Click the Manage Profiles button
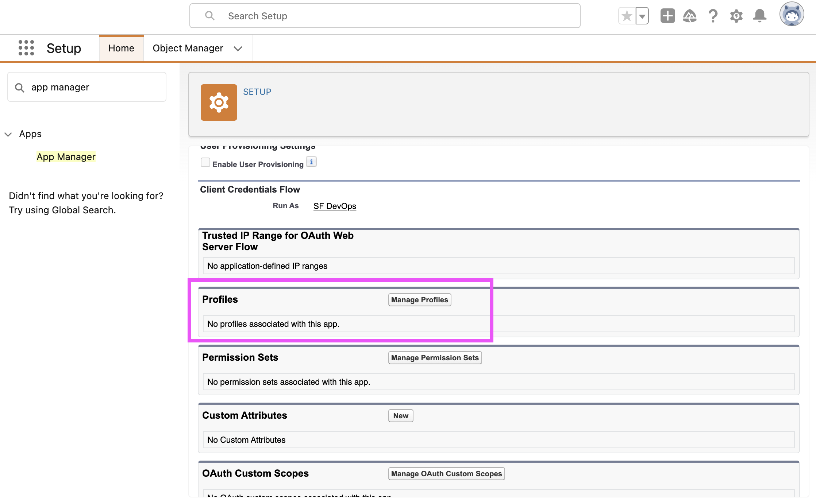The width and height of the screenshot is (816, 504). [x=419, y=300]
